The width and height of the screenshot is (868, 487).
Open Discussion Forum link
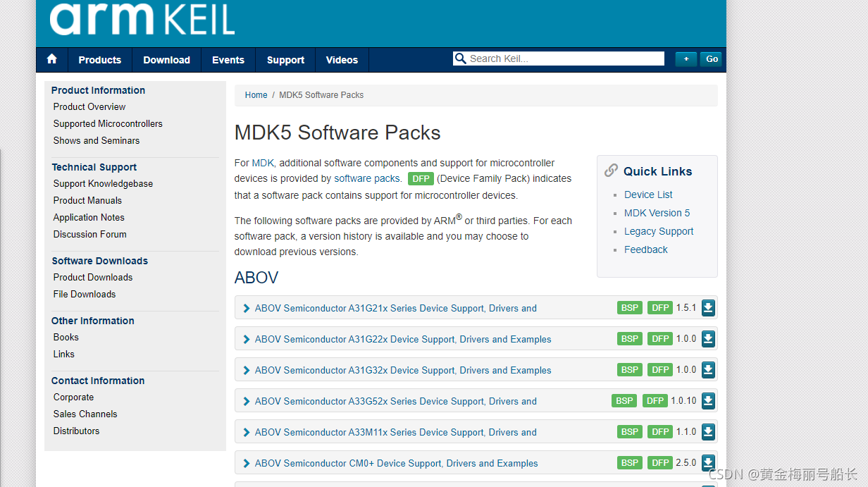tap(90, 234)
